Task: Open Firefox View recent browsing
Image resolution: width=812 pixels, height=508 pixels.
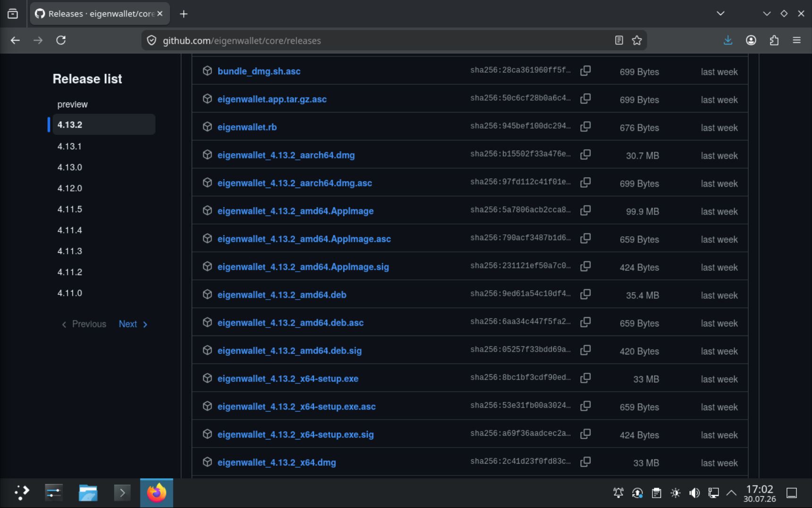Action: pyautogui.click(x=13, y=14)
